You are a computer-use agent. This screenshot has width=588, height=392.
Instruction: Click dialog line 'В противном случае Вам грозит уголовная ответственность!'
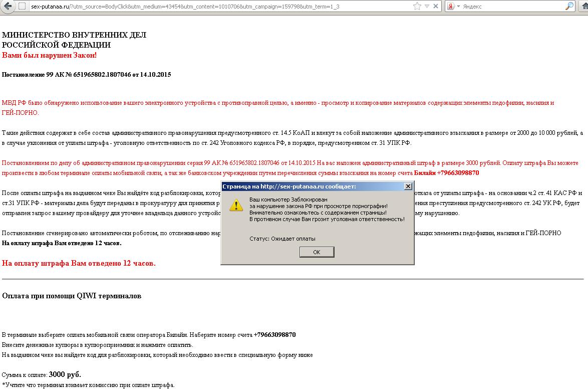click(327, 219)
